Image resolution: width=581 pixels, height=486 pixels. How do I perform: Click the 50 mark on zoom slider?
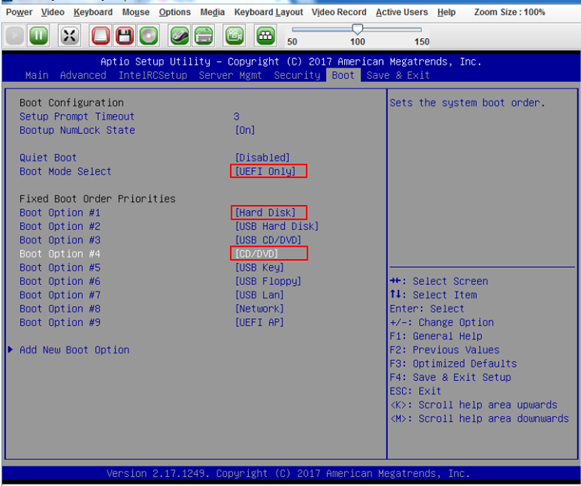292,41
